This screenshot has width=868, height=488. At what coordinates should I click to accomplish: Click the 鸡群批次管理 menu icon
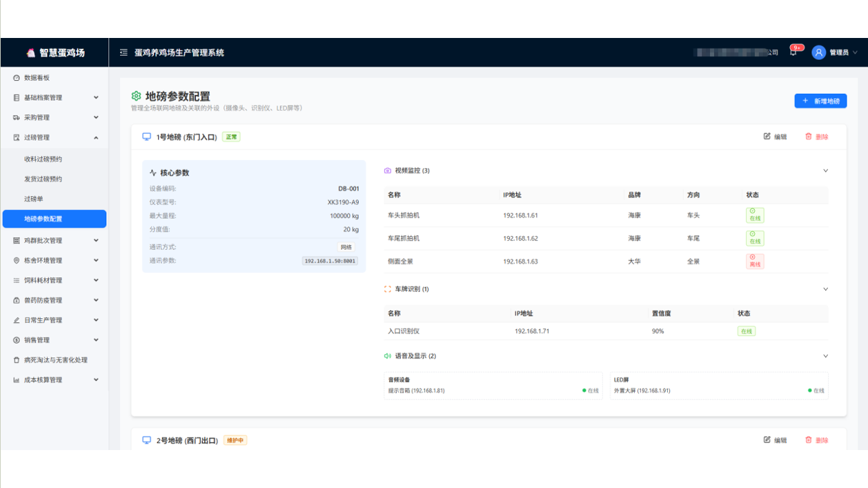click(17, 241)
